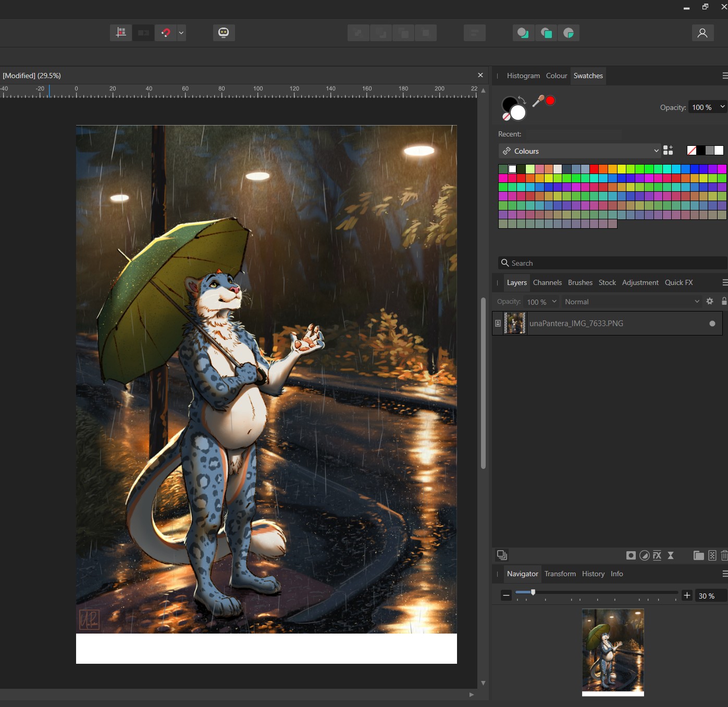Expand the Colours palette dropdown
Image resolution: width=728 pixels, height=707 pixels.
point(656,151)
